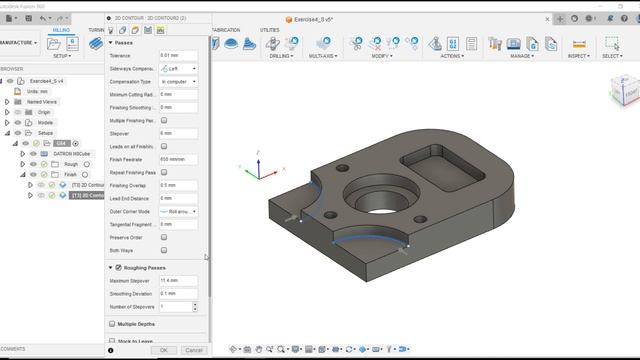Open the Tool tab in the 2D Contour dialog

pyautogui.click(x=111, y=30)
